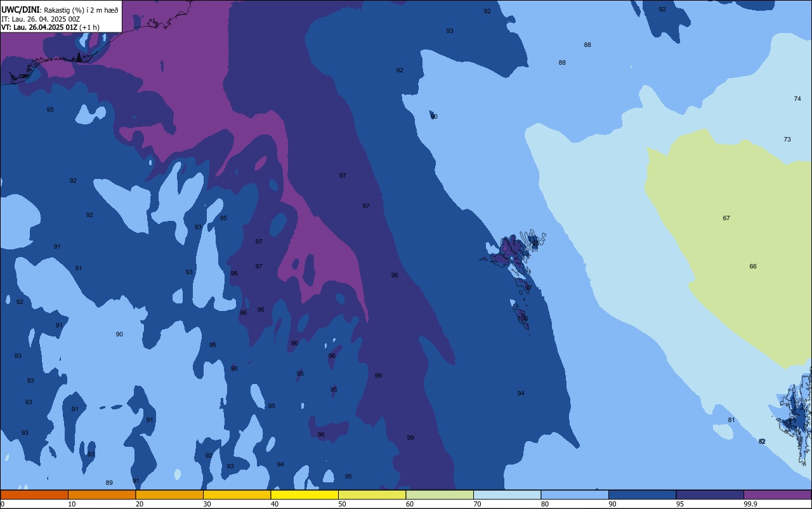Click the legend tick label '40'

tap(275, 504)
